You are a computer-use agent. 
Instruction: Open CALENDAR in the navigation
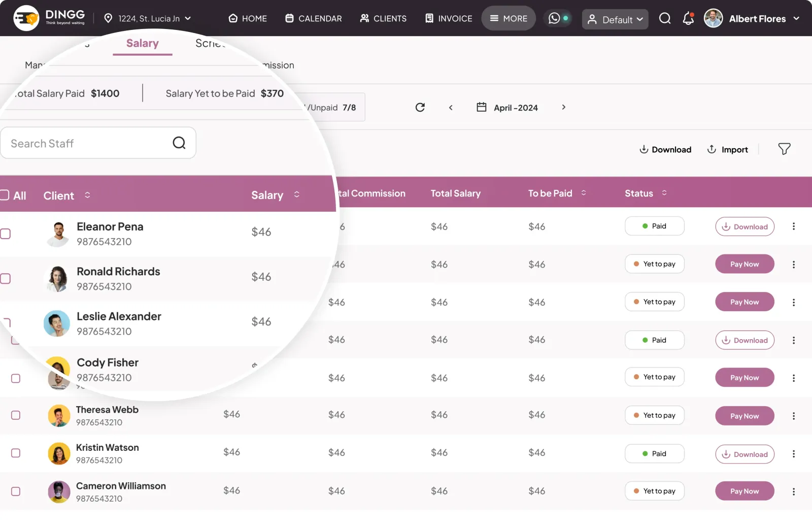(314, 18)
